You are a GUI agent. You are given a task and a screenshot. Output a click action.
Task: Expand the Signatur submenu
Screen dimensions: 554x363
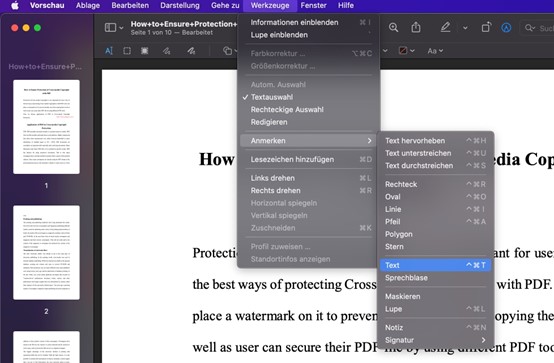pyautogui.click(x=435, y=340)
